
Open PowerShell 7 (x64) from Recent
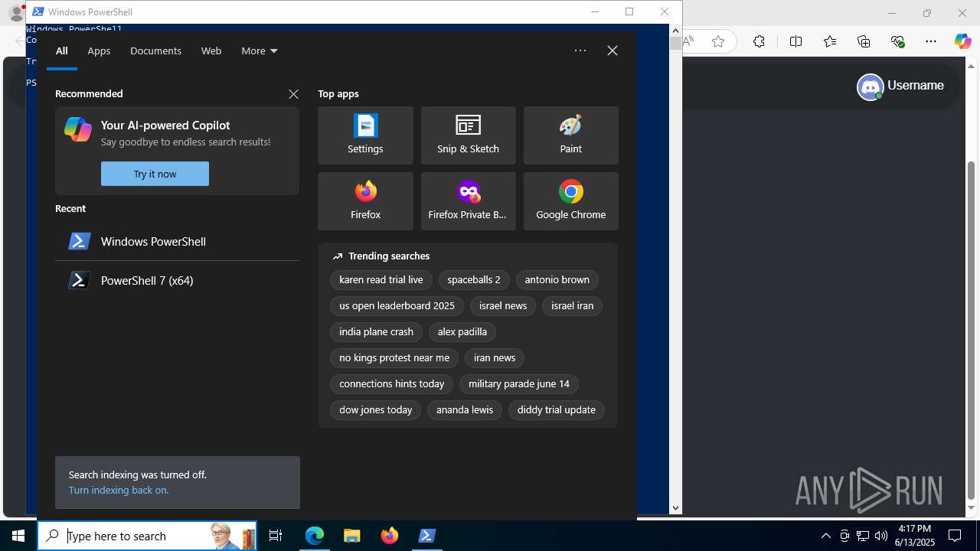177,280
